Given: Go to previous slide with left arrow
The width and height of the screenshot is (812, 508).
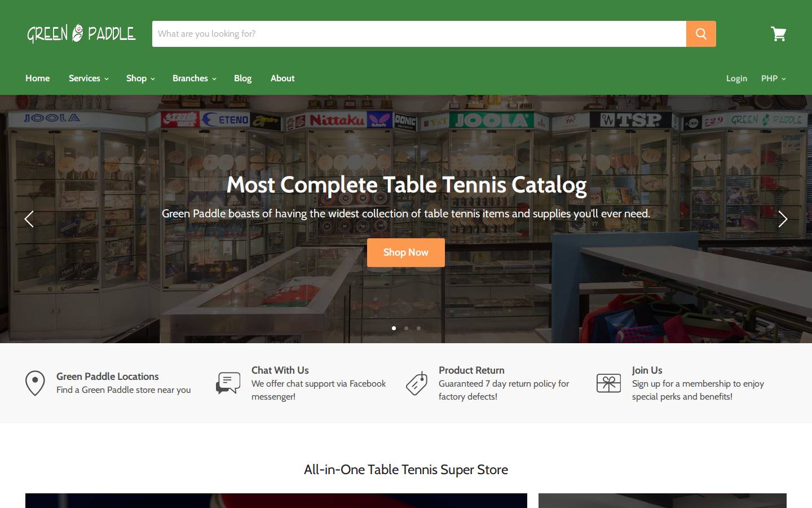Looking at the screenshot, I should 29,219.
